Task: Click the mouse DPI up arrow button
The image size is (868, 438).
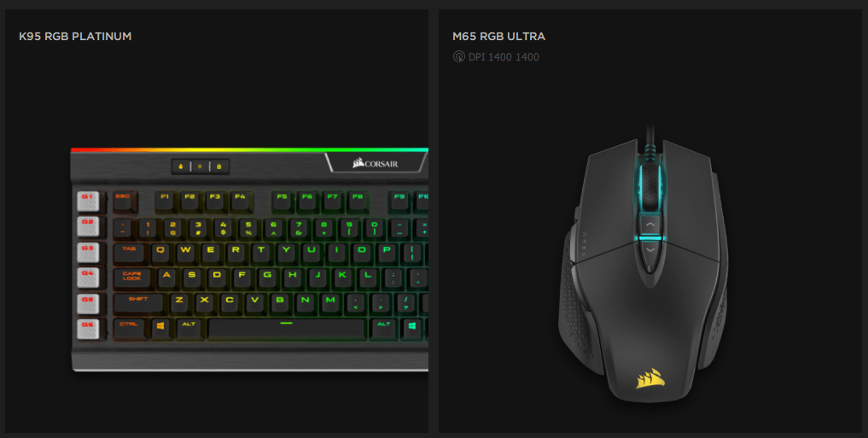Action: [650, 225]
